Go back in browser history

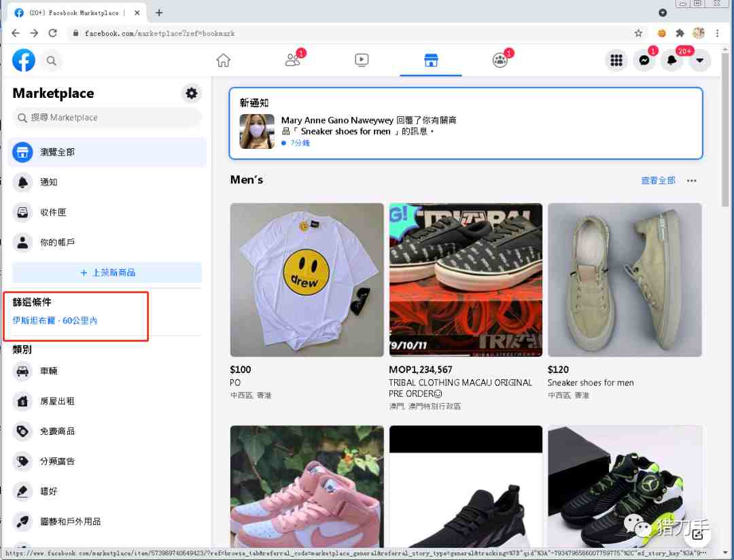coord(16,33)
